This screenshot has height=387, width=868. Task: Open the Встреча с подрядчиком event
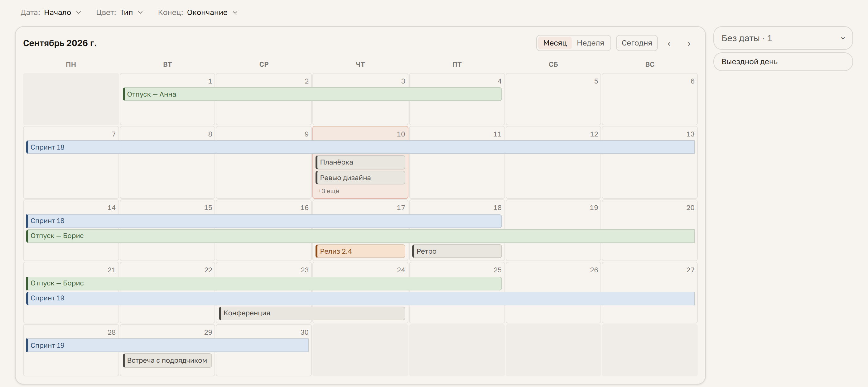pos(167,361)
